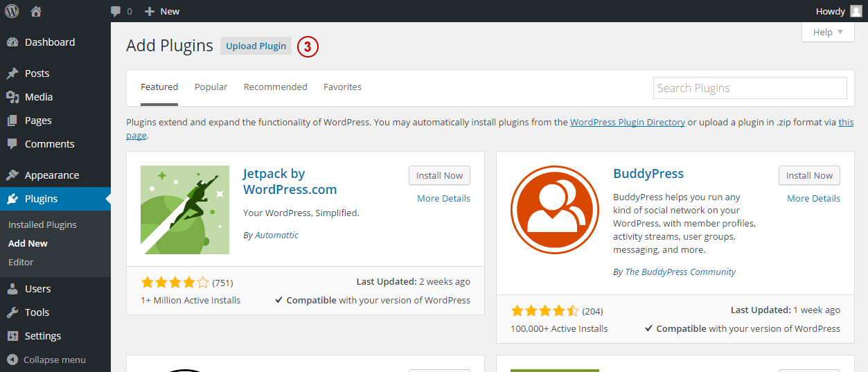The image size is (868, 372).
Task: Open Jetpack plugin thumbnail image
Action: (x=185, y=210)
